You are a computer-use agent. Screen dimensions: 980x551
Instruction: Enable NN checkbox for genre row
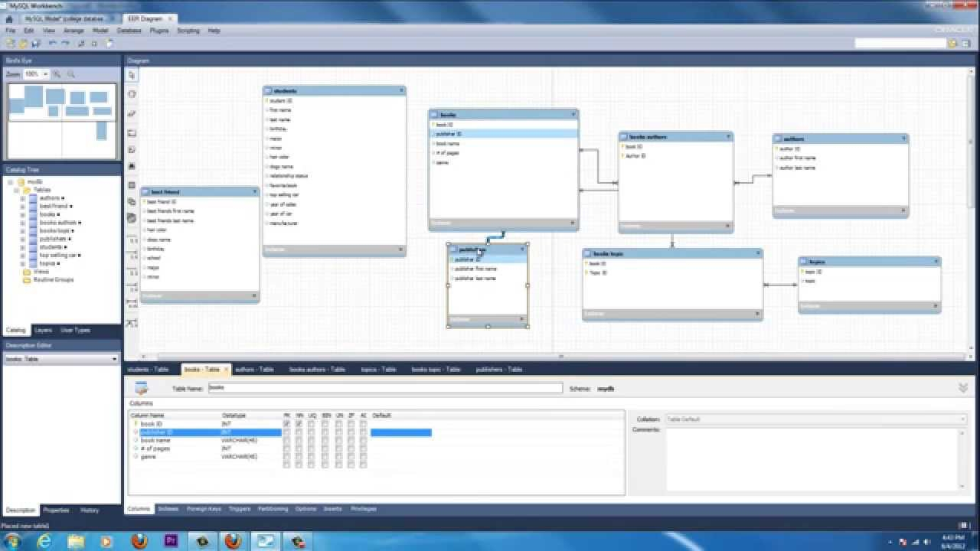click(299, 456)
